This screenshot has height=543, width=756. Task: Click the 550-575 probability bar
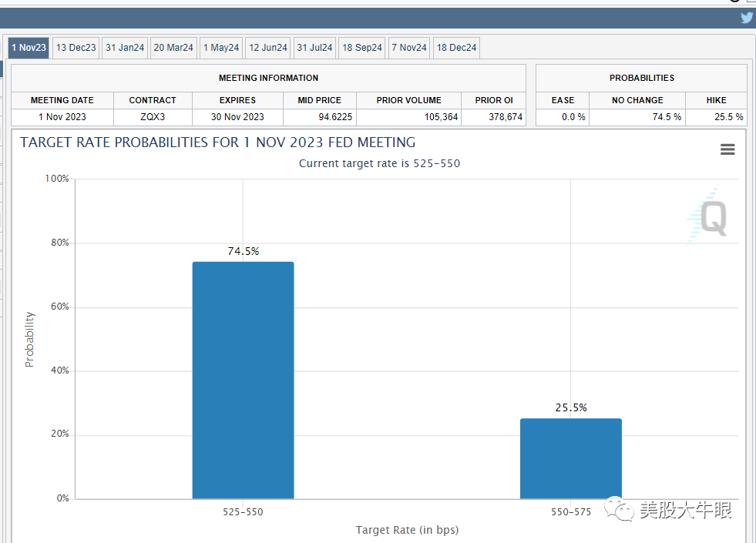571,458
